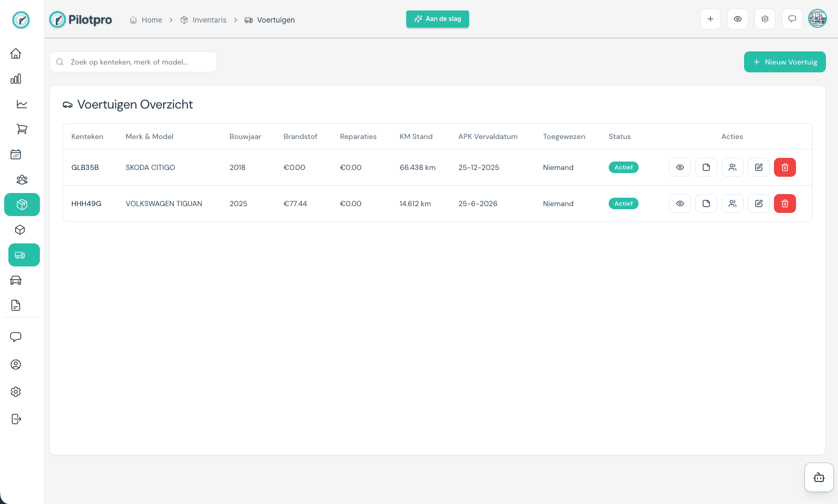Open the user avatar menu
The image size is (838, 504).
tap(817, 19)
